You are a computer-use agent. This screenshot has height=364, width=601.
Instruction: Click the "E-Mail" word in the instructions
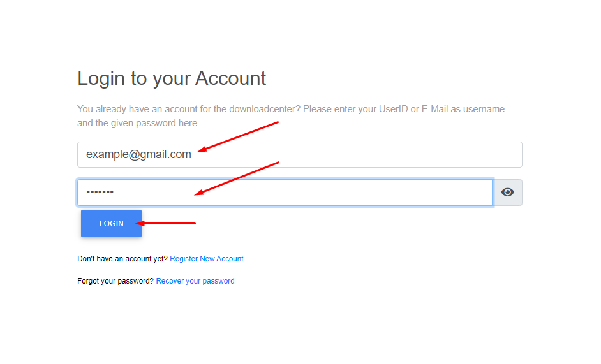(x=434, y=109)
